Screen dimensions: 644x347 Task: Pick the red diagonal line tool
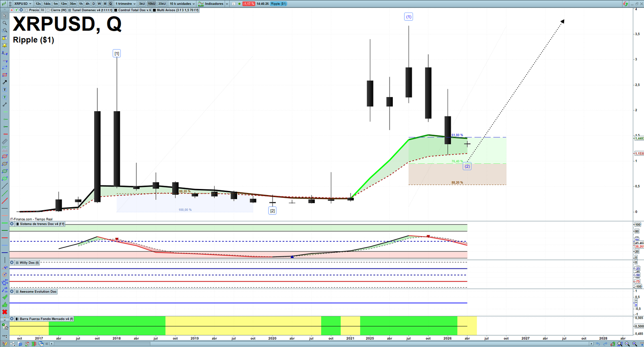tap(5, 201)
